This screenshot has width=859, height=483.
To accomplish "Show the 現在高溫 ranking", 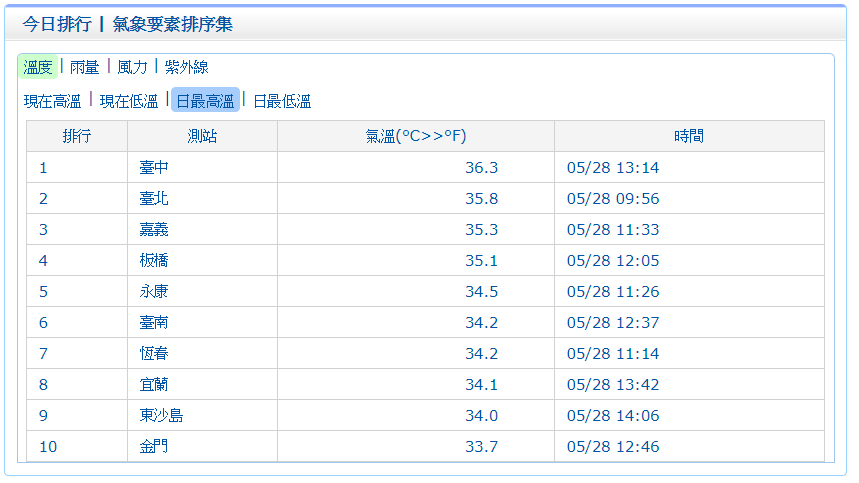I will click(x=53, y=101).
